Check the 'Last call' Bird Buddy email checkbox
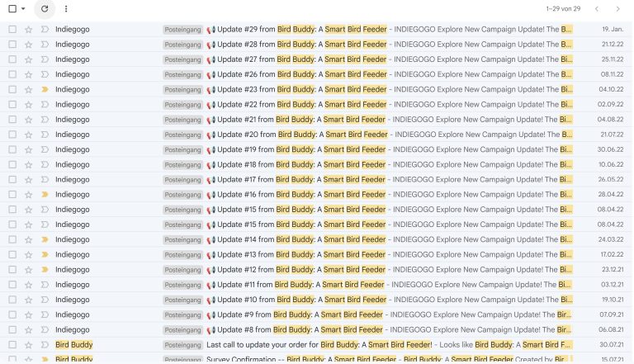This screenshot has width=634, height=364. 12,344
